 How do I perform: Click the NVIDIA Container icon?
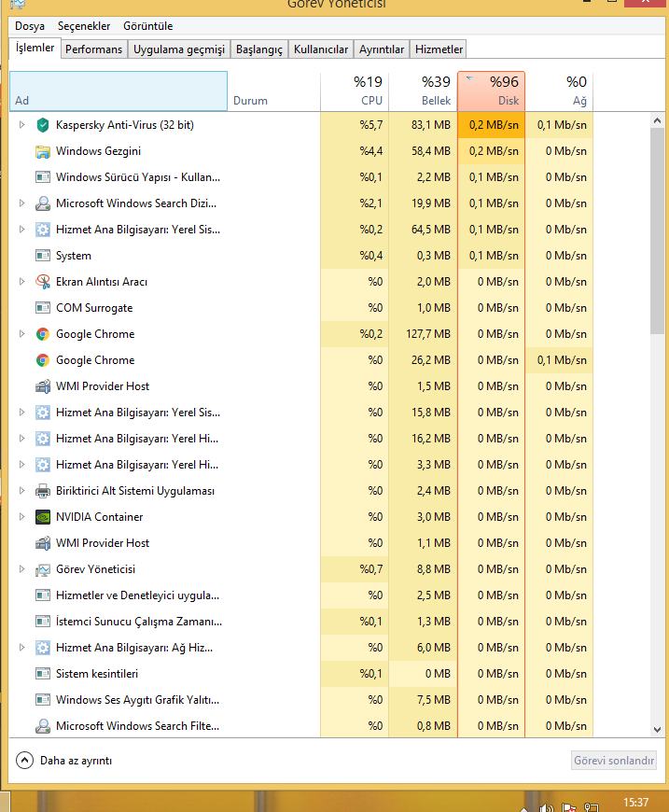tap(43, 517)
